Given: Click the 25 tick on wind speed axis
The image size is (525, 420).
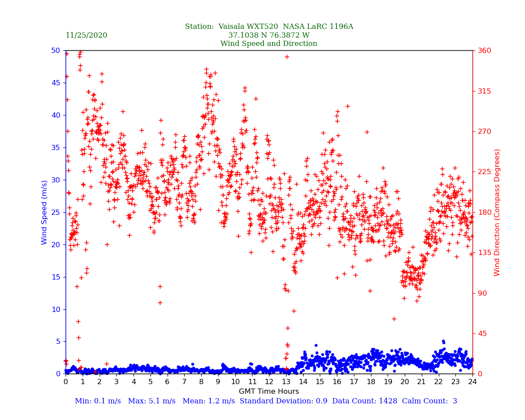Looking at the screenshot, I should [56, 212].
